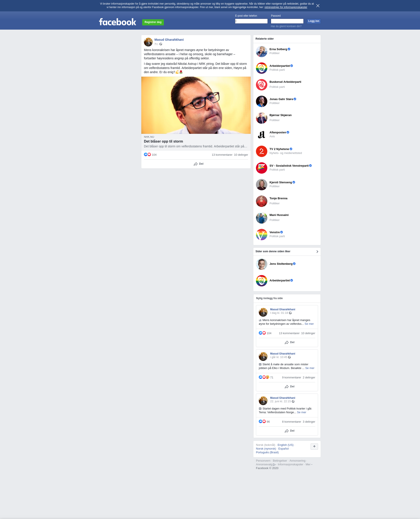Open SV Sosialistisk Venstreparti logo icon
The image size is (420, 519).
tap(262, 168)
